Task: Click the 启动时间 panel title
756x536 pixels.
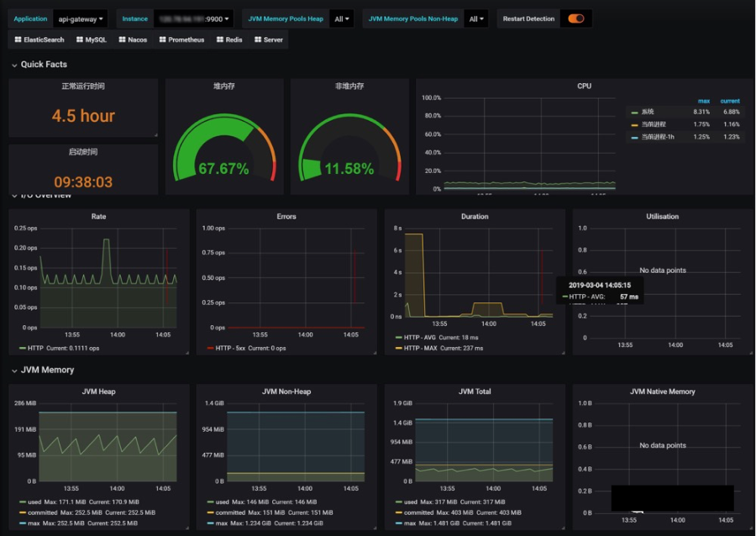Action: pyautogui.click(x=83, y=151)
